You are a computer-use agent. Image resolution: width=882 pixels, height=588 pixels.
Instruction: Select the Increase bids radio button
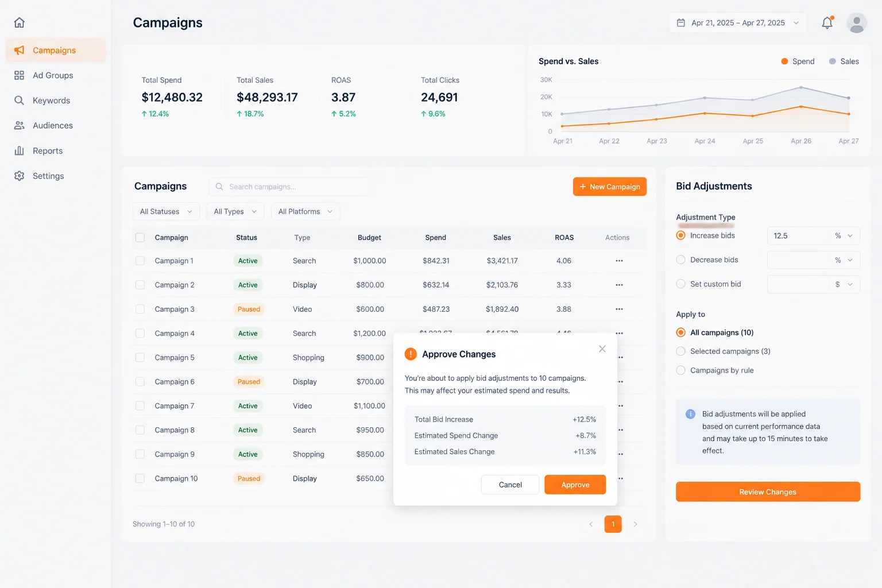tap(681, 235)
